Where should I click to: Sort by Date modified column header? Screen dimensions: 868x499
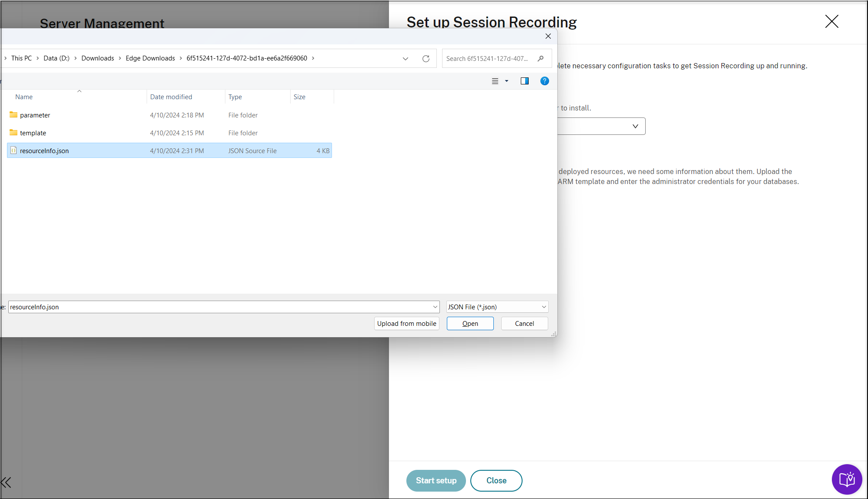[x=171, y=97]
